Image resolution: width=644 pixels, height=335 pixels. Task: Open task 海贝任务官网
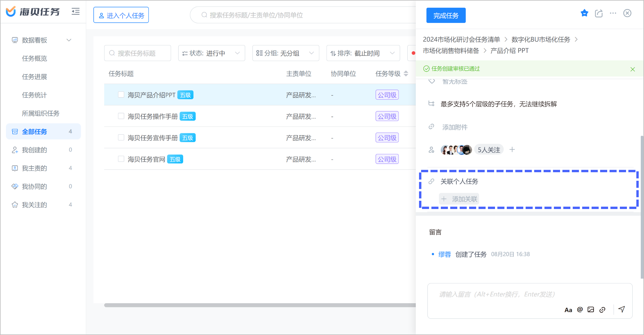[x=146, y=159]
